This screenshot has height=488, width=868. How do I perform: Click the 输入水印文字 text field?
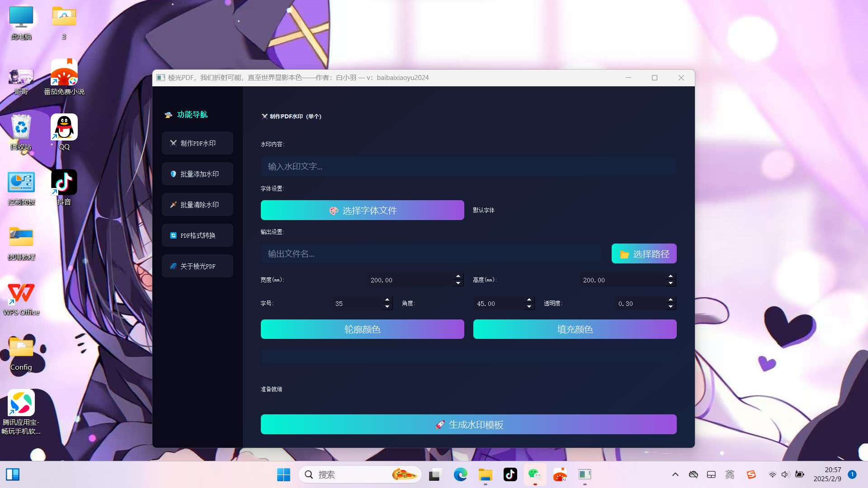[468, 166]
